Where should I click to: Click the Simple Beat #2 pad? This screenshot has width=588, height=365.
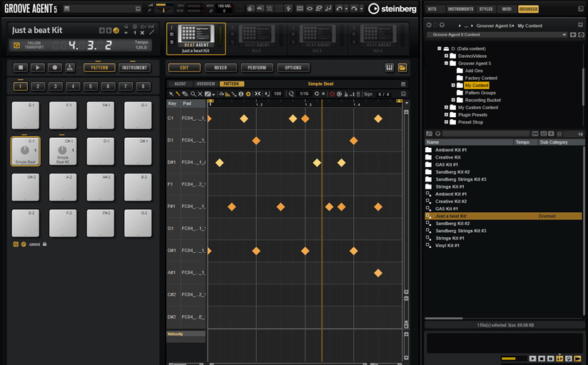click(x=63, y=151)
